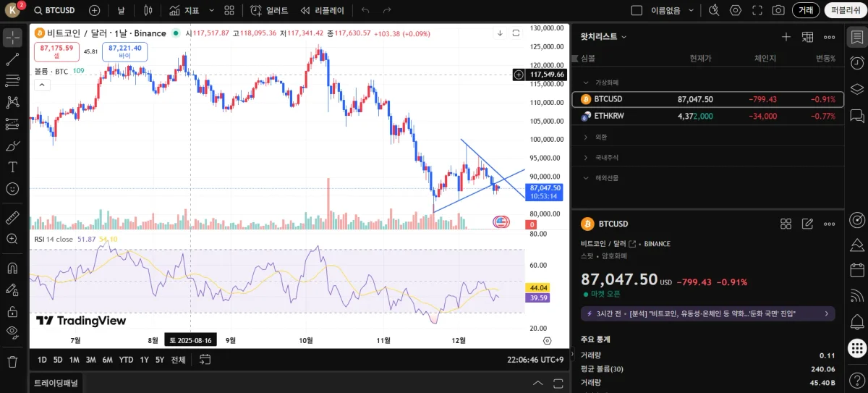
Task: Click the 87,175.59 sell button
Action: (x=56, y=51)
